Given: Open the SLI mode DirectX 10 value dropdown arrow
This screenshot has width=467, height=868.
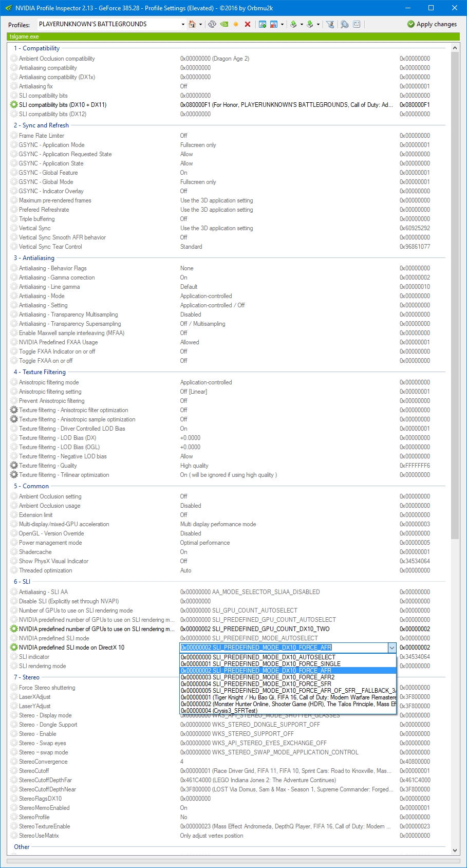Looking at the screenshot, I should click(392, 648).
